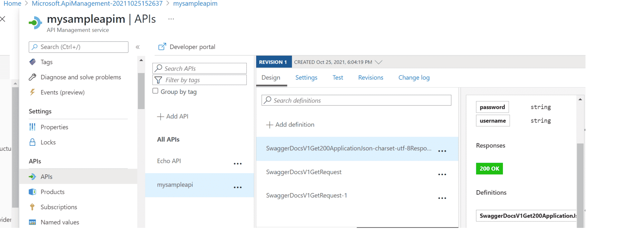Close the blade with the X icon
The image size is (644, 234).
tap(3, 19)
